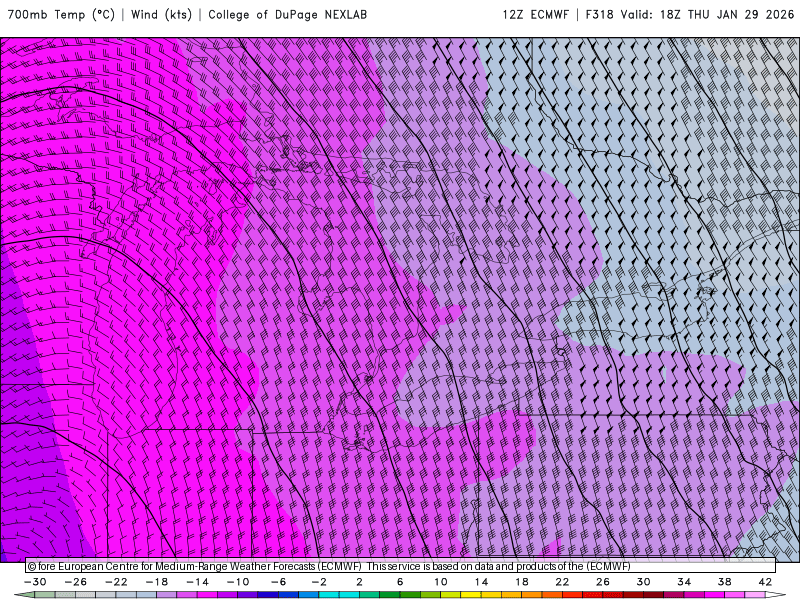800x600 pixels.
Task: Click the -26 colorbar label
Action: tap(76, 582)
